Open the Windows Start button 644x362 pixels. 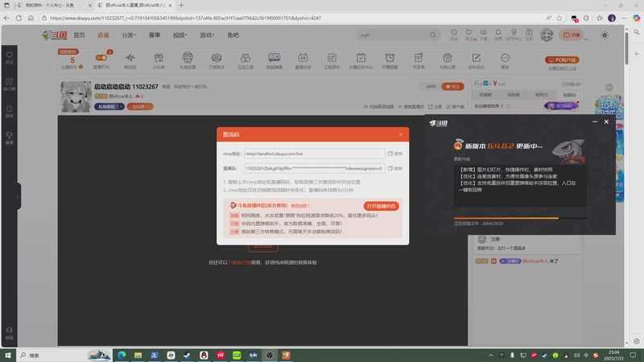[8, 355]
